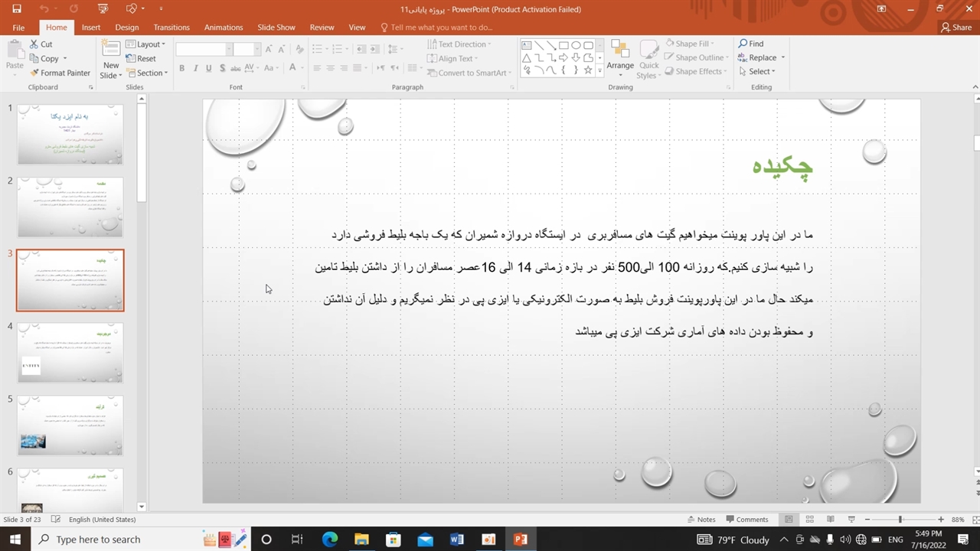Open the Transitions tab
This screenshot has width=980, height=551.
point(171,28)
